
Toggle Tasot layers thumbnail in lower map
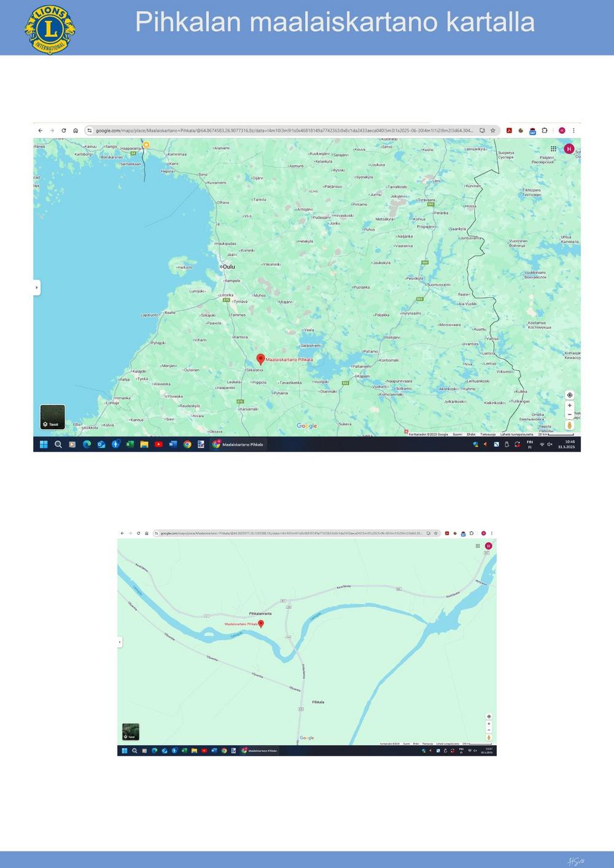[x=130, y=731]
